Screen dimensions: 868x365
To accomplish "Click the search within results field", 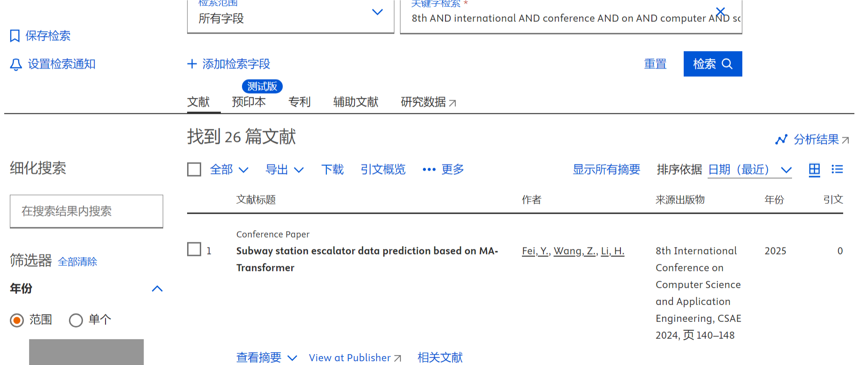I will click(x=86, y=211).
